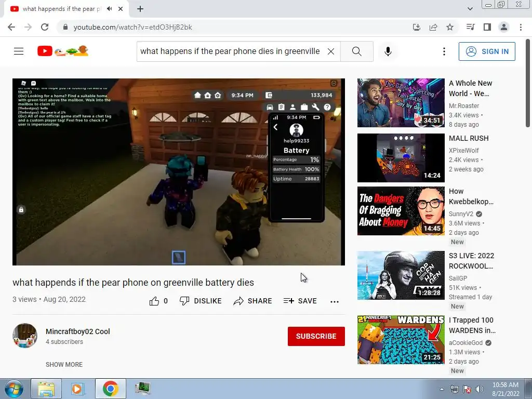This screenshot has width=532, height=399.
Task: Open Windows Media Player from taskbar
Action: click(77, 389)
